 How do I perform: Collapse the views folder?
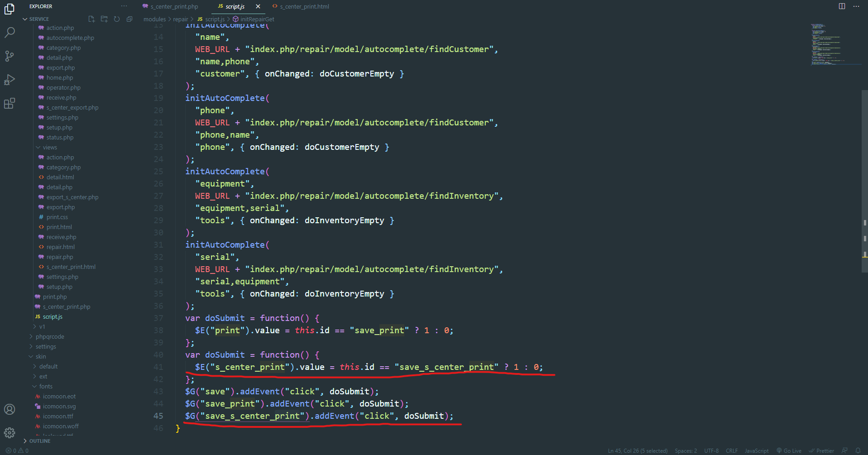[x=49, y=148]
